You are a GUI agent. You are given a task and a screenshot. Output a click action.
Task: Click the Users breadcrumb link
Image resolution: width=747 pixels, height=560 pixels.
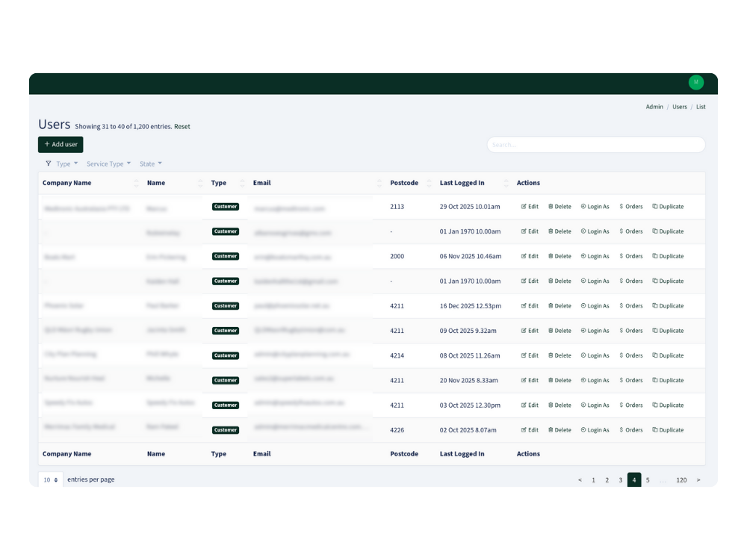click(x=679, y=106)
